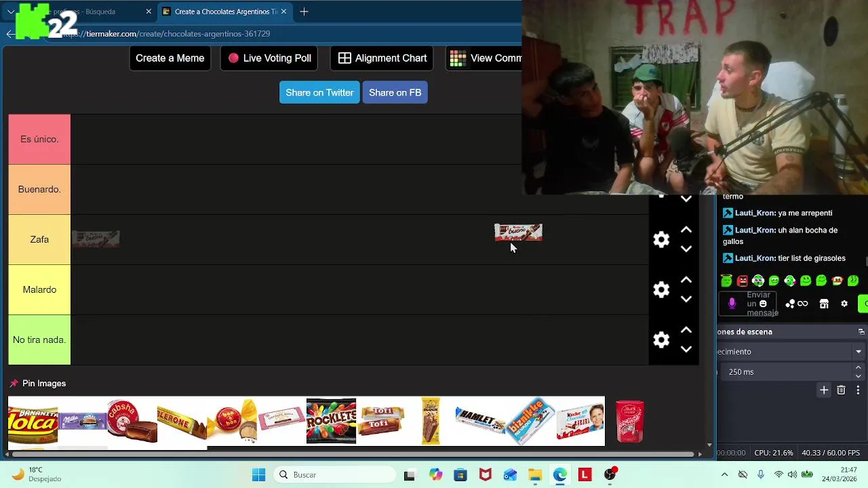
Task: Increase the 250 ms transition duration
Action: [x=858, y=368]
